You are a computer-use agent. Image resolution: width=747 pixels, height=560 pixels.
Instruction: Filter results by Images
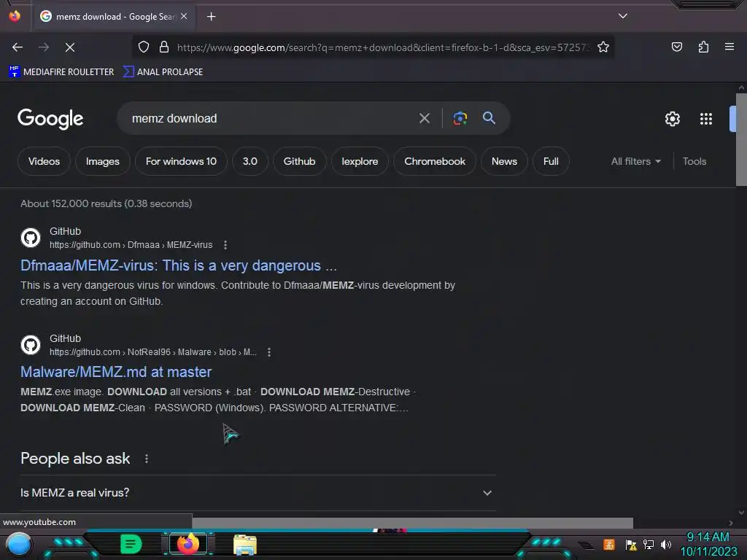click(x=102, y=161)
